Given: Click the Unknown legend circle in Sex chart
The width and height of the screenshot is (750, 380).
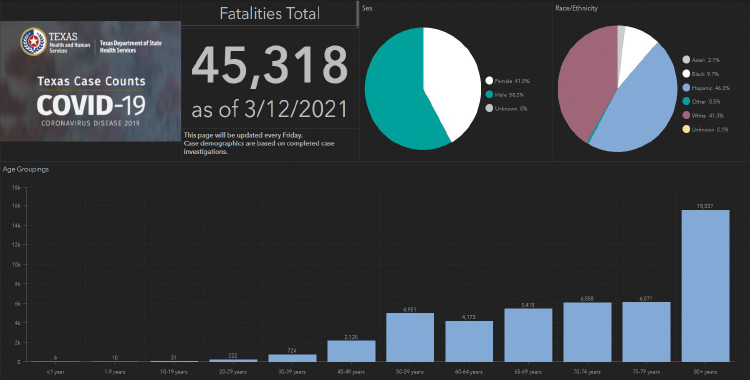Looking at the screenshot, I should (489, 109).
